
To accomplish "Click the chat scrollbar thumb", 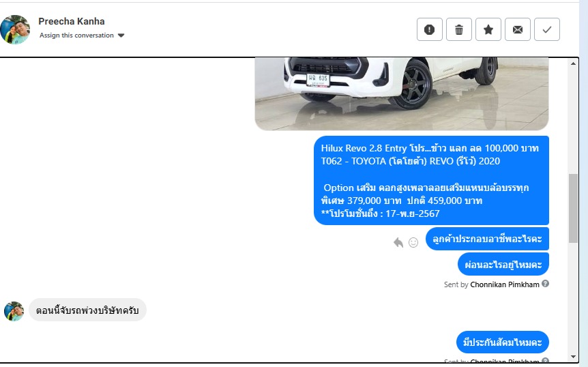I will coord(573,208).
